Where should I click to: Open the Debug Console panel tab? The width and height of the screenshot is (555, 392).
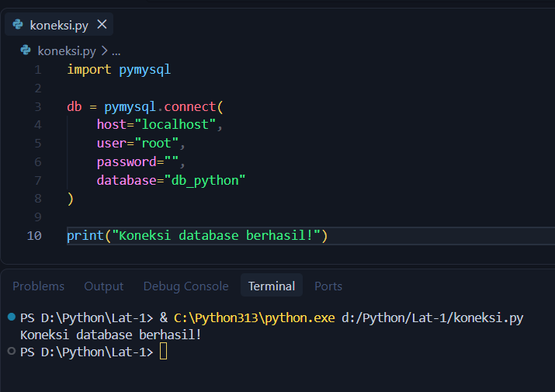(x=186, y=286)
